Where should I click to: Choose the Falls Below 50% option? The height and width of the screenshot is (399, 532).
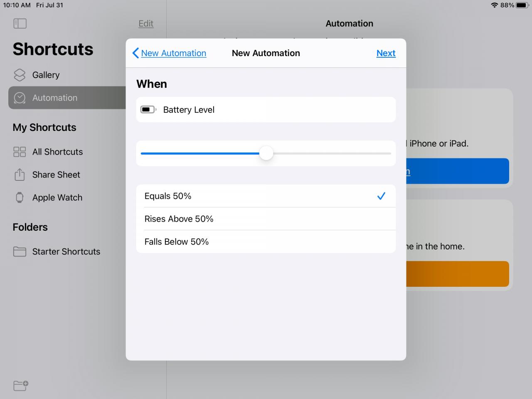[266, 241]
